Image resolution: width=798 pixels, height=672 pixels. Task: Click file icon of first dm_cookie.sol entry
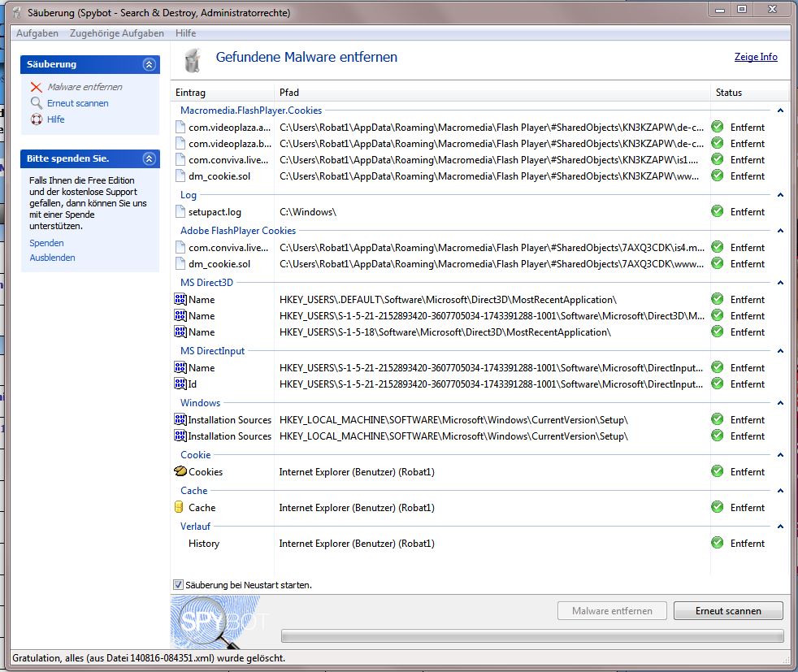coord(180,176)
